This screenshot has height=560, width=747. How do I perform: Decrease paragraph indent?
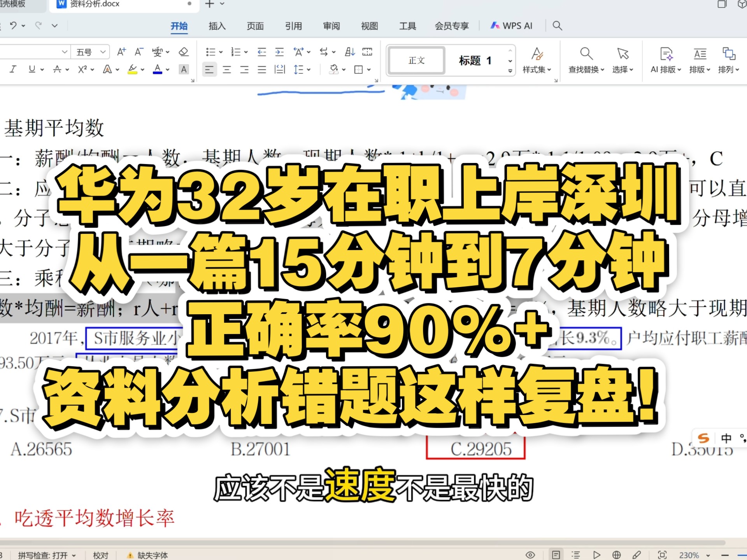pyautogui.click(x=262, y=52)
